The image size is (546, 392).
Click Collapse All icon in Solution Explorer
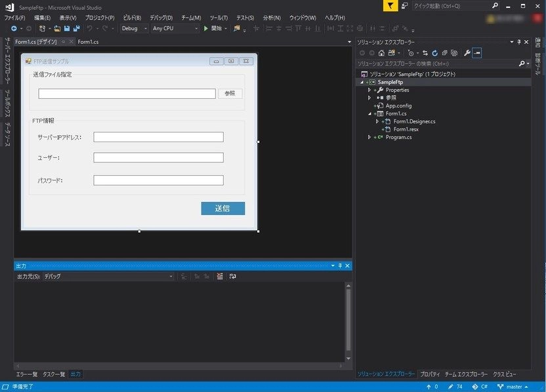point(445,53)
